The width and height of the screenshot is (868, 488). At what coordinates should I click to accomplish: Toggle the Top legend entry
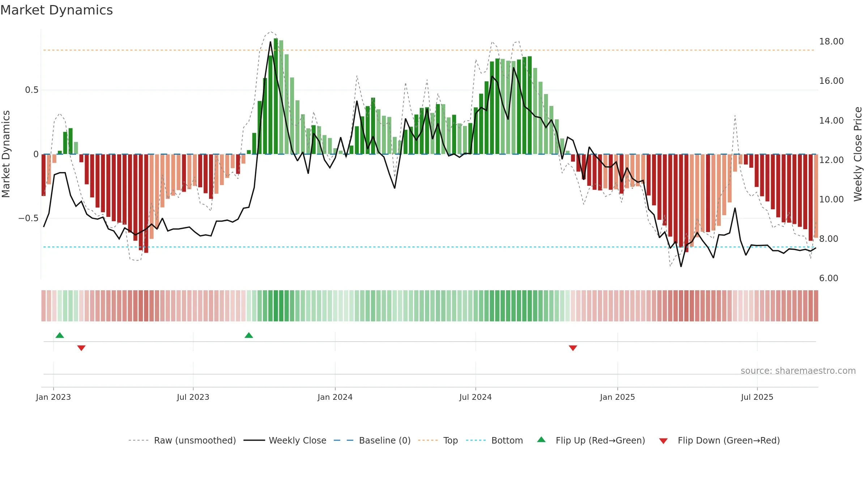pos(438,440)
